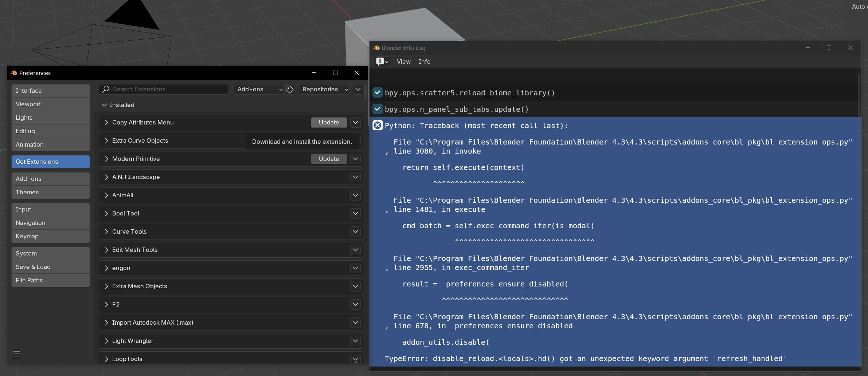Open the Repositories dropdown
Viewport: 868px width, 376px height.
(x=323, y=89)
